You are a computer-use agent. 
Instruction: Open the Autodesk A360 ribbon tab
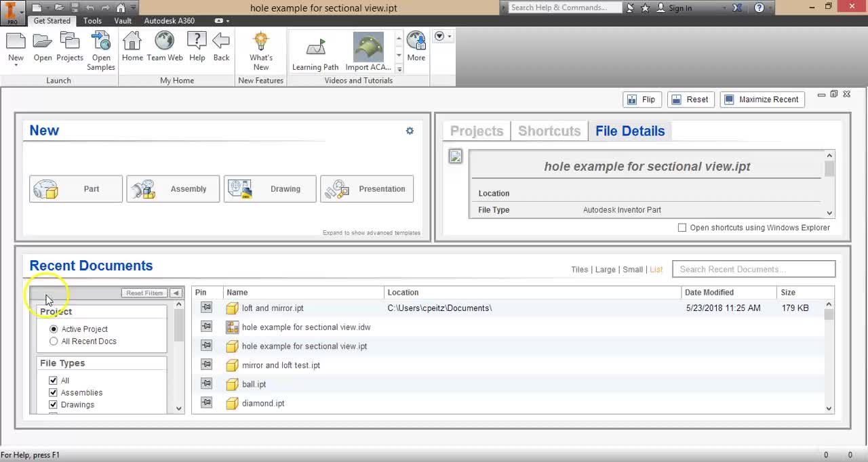170,21
